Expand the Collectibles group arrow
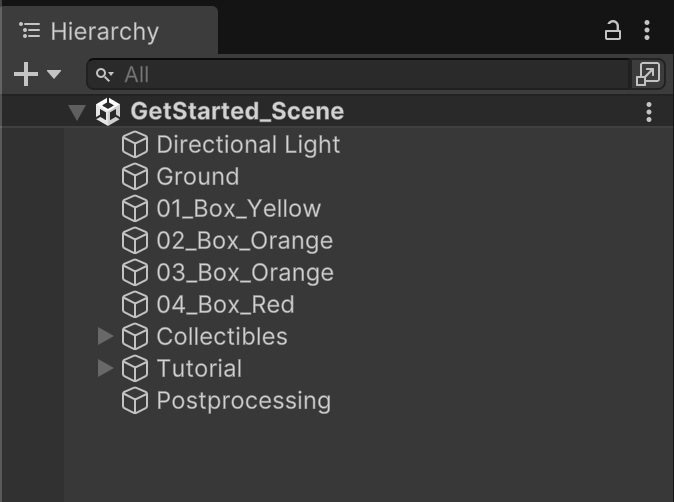This screenshot has width=674, height=502. tap(105, 336)
